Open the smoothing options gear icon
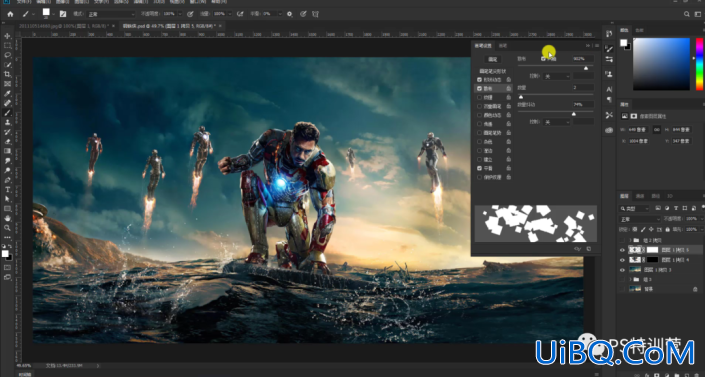The width and height of the screenshot is (705, 377). click(290, 14)
